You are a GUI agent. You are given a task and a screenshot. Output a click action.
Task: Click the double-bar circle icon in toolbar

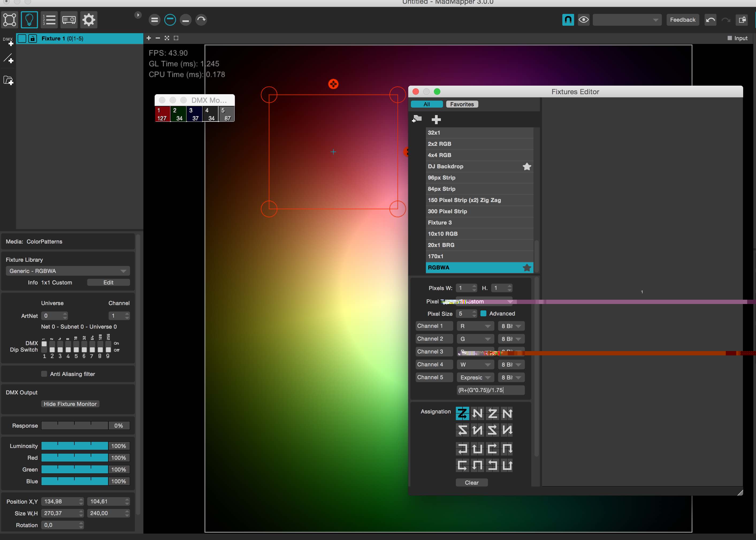154,20
